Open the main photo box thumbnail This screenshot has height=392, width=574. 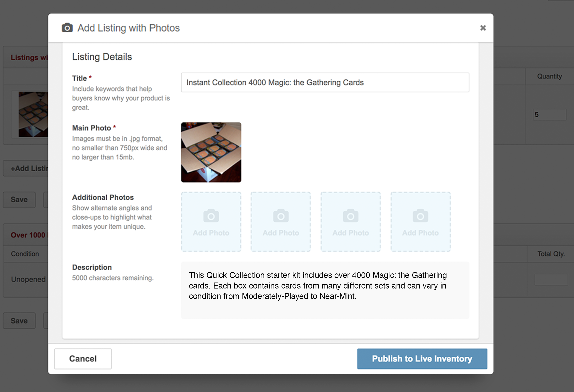pos(211,152)
